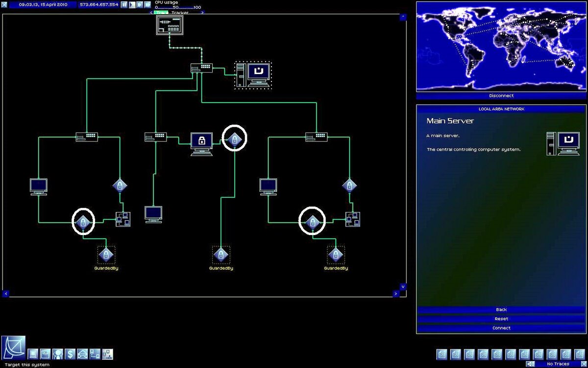Select the terminal under the middle hub
The width and height of the screenshot is (588, 368).
pyautogui.click(x=153, y=214)
